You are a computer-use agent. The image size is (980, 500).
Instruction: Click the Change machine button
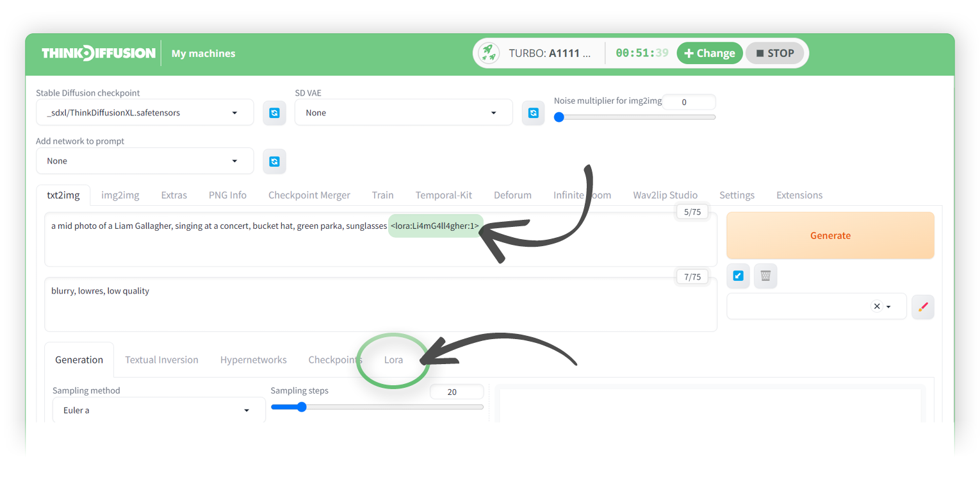click(710, 53)
